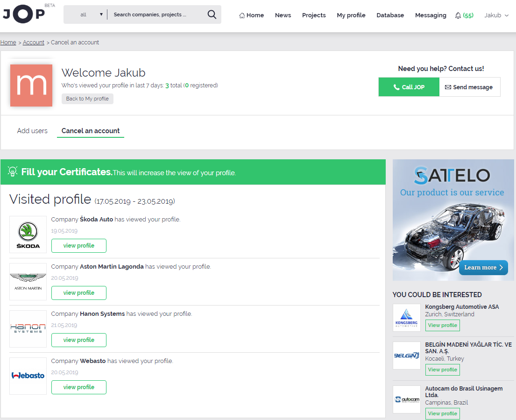Select the Cancel an account tab
Image resolution: width=516 pixels, height=420 pixels.
pyautogui.click(x=91, y=131)
